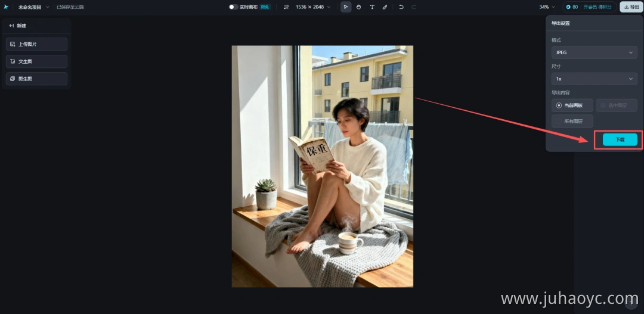Activate the hand pan tool
The image size is (644, 314).
click(358, 7)
